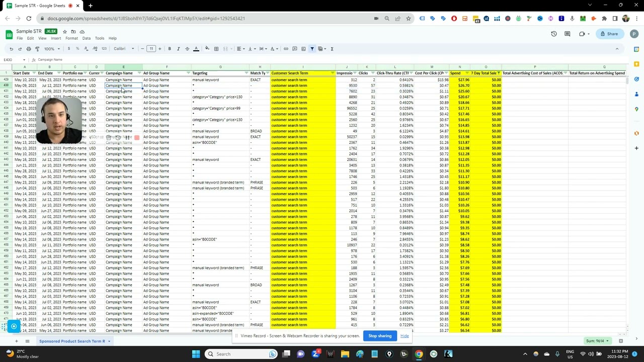Image resolution: width=644 pixels, height=362 pixels.
Task: Open vertical align dropdown
Action: point(252,49)
